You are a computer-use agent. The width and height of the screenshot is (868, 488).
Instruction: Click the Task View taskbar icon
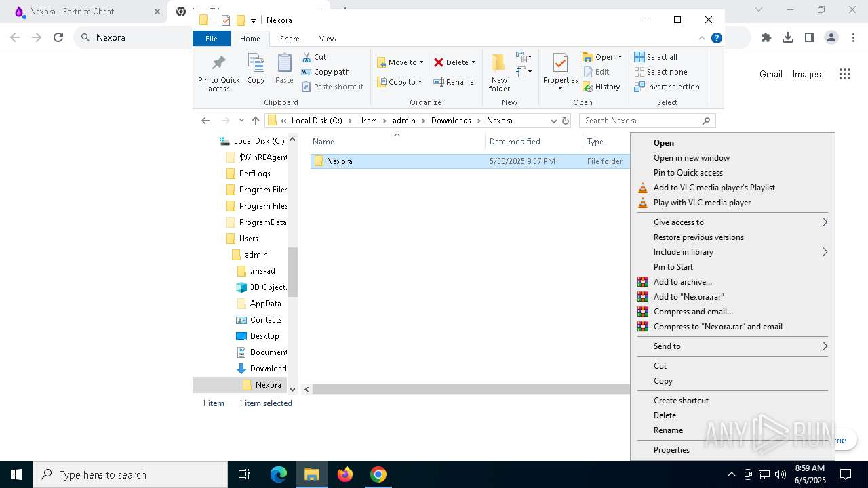tap(244, 474)
